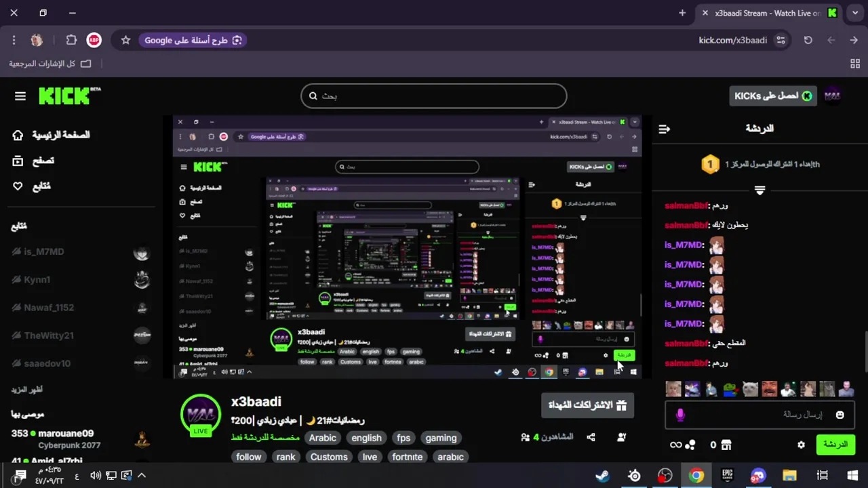Open Discord from the taskbar

click(x=758, y=476)
